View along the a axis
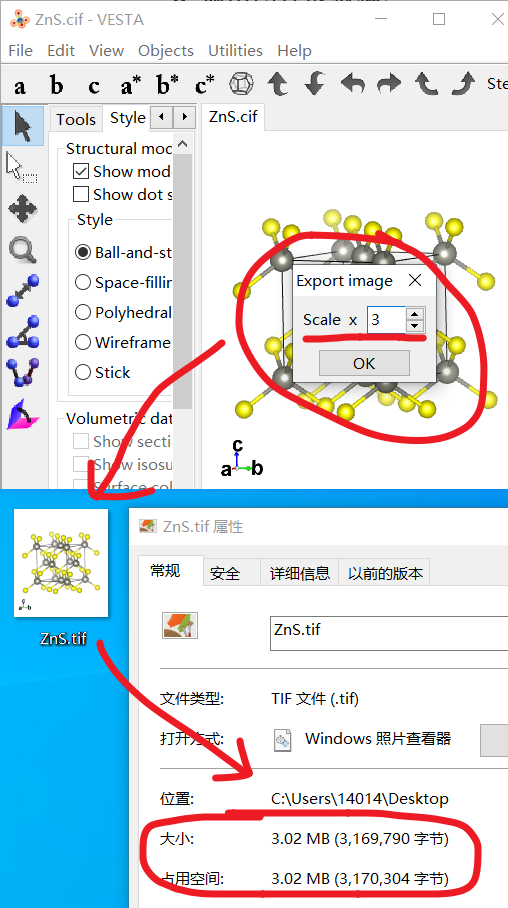 20,86
